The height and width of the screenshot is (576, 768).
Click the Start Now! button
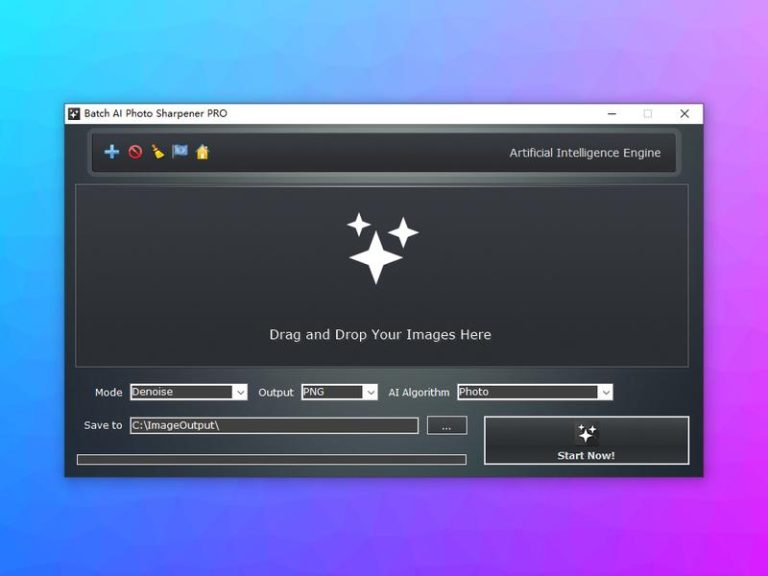(x=586, y=440)
